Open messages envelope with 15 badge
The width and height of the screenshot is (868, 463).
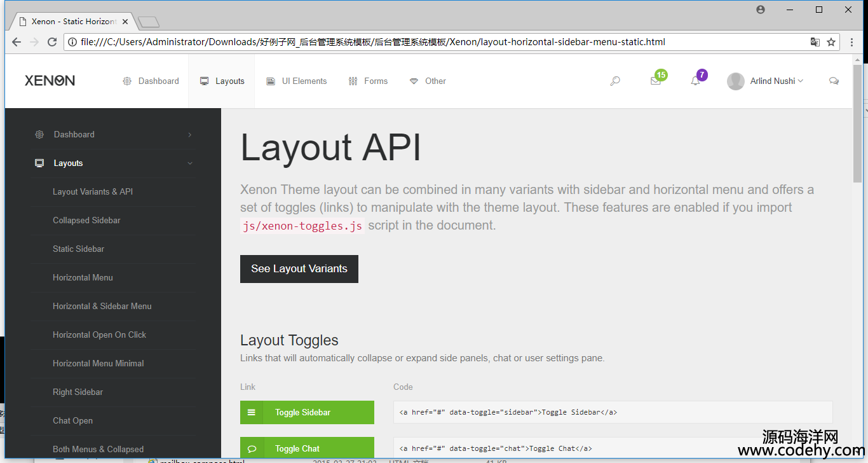[x=656, y=81]
